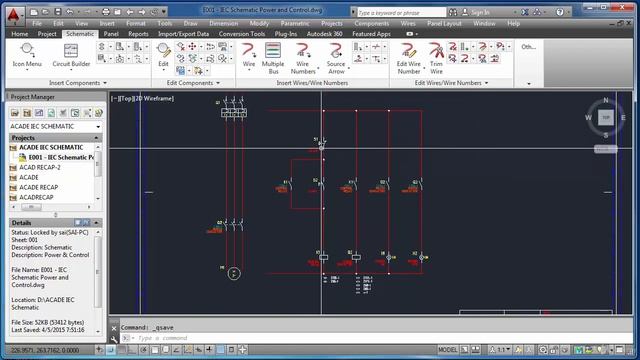Toggle Snap Mode in status bar
Viewport: 640px width, 360px height.
point(111,350)
